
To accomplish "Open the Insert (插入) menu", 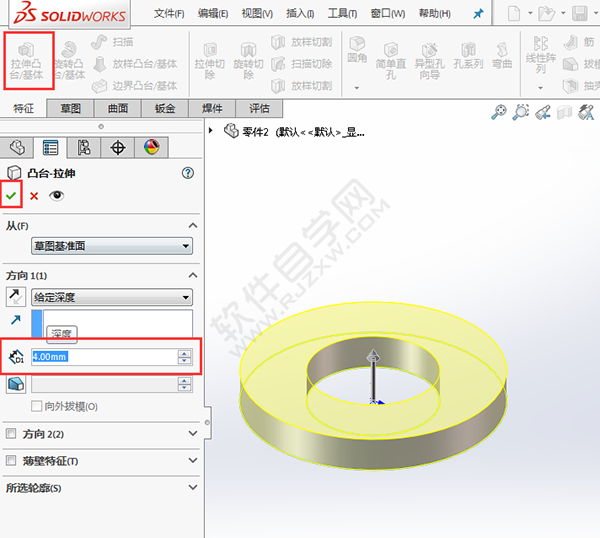I will 300,14.
